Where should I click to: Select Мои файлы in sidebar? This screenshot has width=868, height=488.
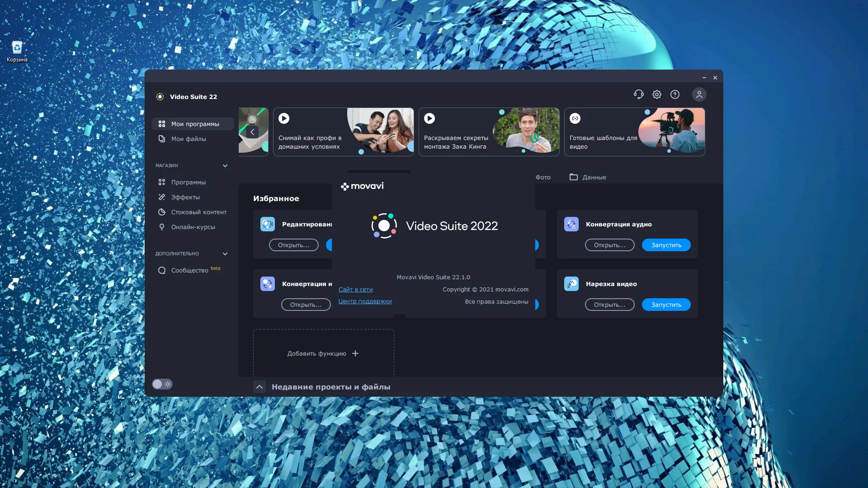(193, 139)
